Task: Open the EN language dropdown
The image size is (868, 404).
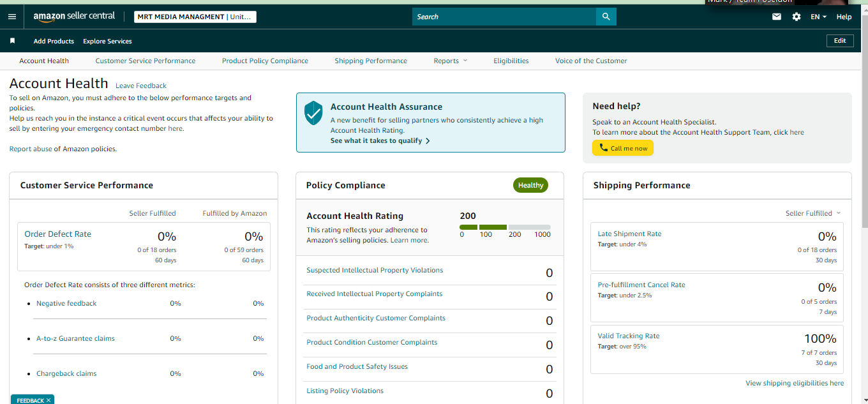Action: [x=818, y=17]
